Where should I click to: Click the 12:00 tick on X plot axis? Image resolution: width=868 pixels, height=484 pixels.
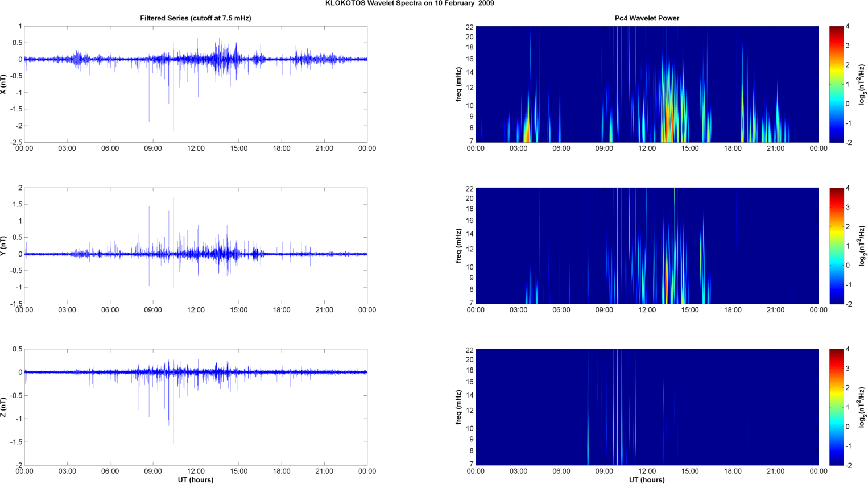(196, 148)
